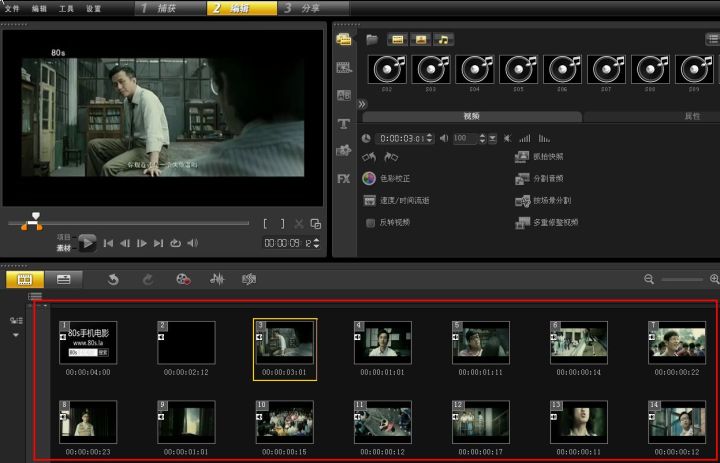Open the 工具 menu
This screenshot has height=463, width=720.
[x=67, y=8]
